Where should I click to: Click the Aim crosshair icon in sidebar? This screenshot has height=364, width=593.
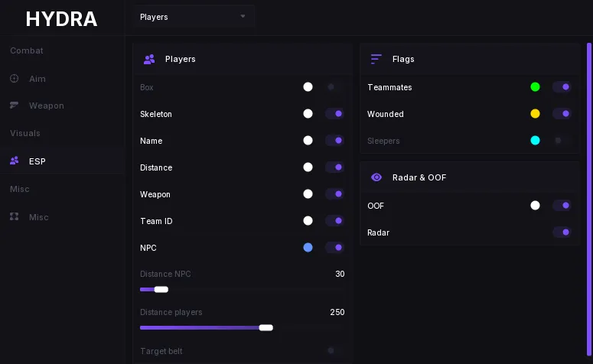(14, 79)
